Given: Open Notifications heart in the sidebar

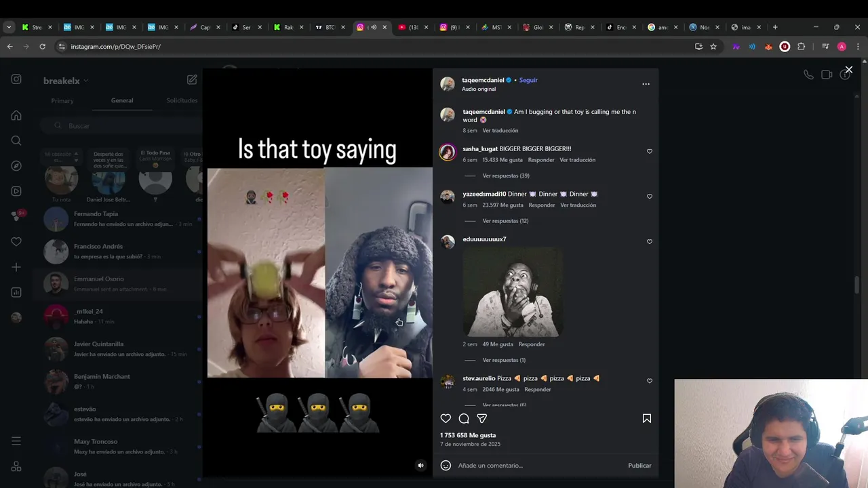Looking at the screenshot, I should [x=16, y=242].
